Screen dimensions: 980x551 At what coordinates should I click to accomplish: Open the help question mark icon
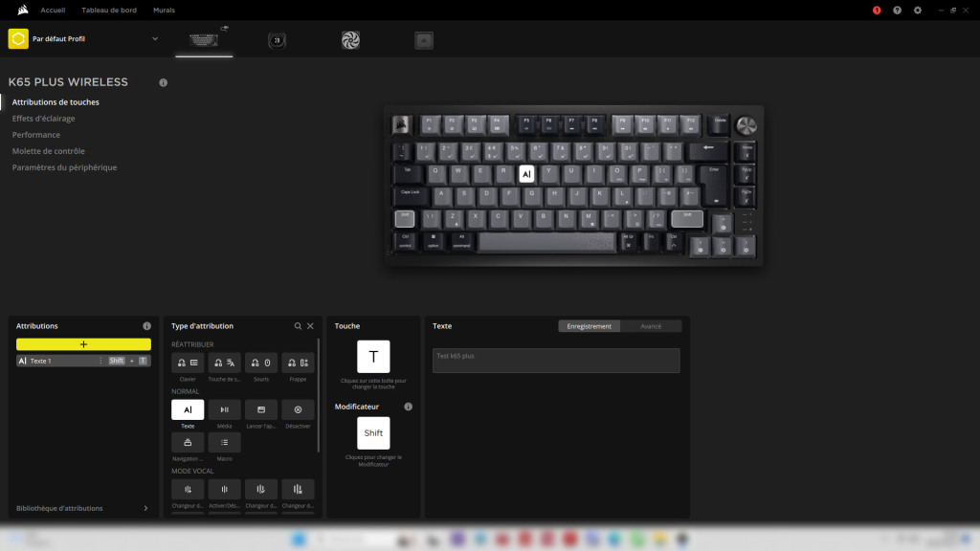[897, 10]
